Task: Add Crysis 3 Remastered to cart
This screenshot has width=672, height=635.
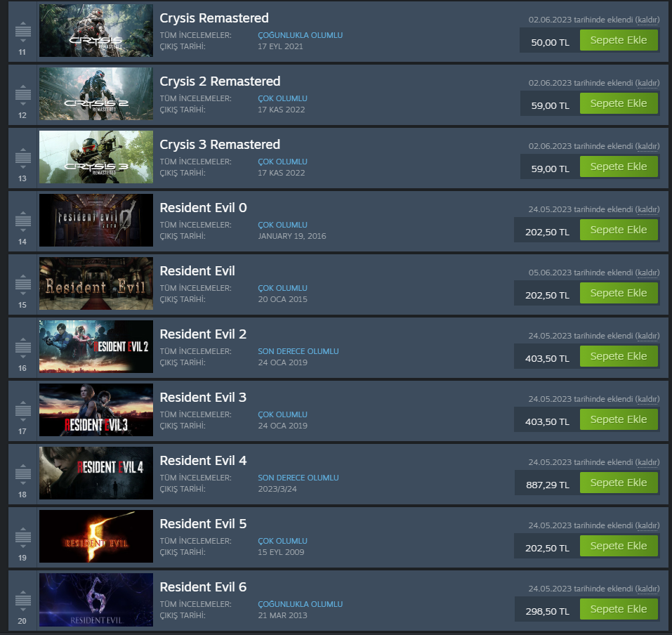Action: pyautogui.click(x=619, y=166)
